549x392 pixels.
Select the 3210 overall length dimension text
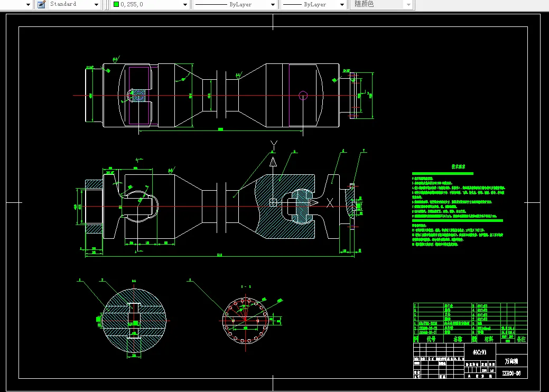click(219, 255)
